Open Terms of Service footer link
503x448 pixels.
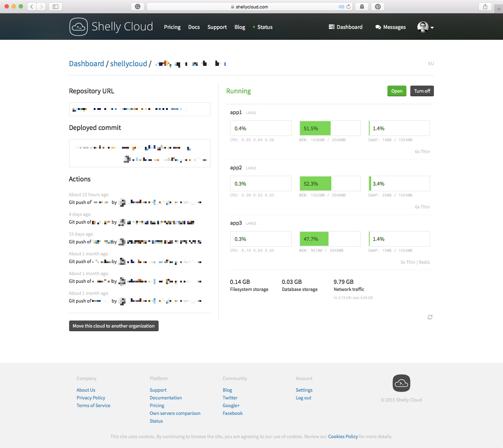(x=93, y=405)
